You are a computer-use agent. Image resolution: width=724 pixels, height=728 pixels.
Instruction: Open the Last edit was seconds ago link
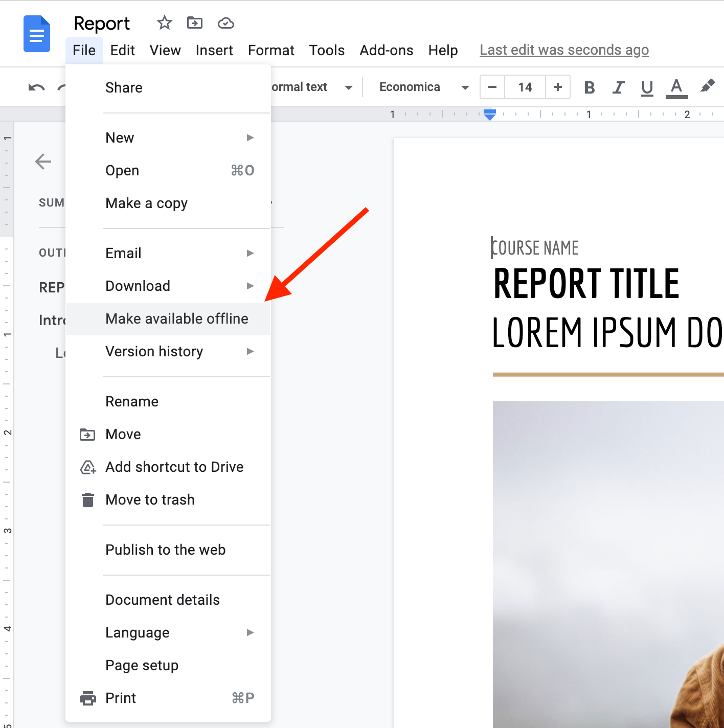point(564,50)
